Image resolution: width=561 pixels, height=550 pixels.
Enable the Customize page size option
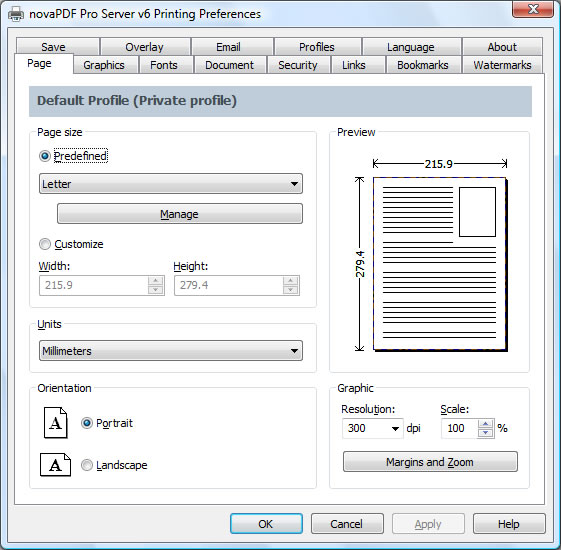point(45,244)
